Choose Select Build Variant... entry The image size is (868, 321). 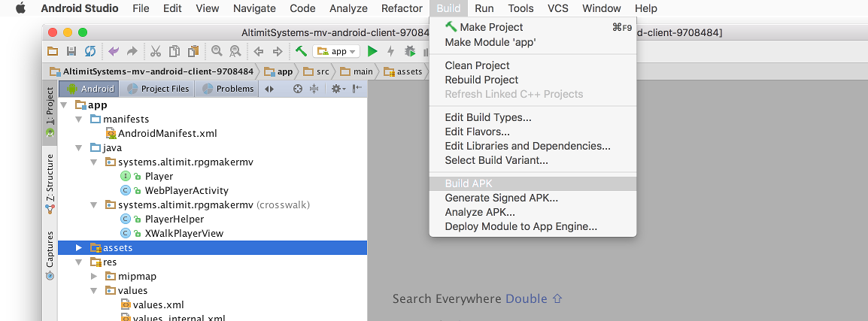tap(533, 161)
